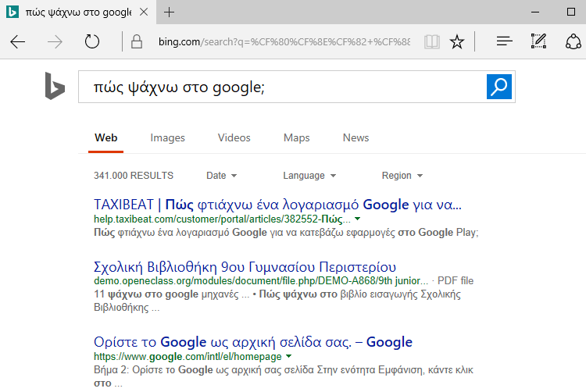Image resolution: width=586 pixels, height=392 pixels.
Task: Open reading view book icon
Action: click(x=431, y=41)
